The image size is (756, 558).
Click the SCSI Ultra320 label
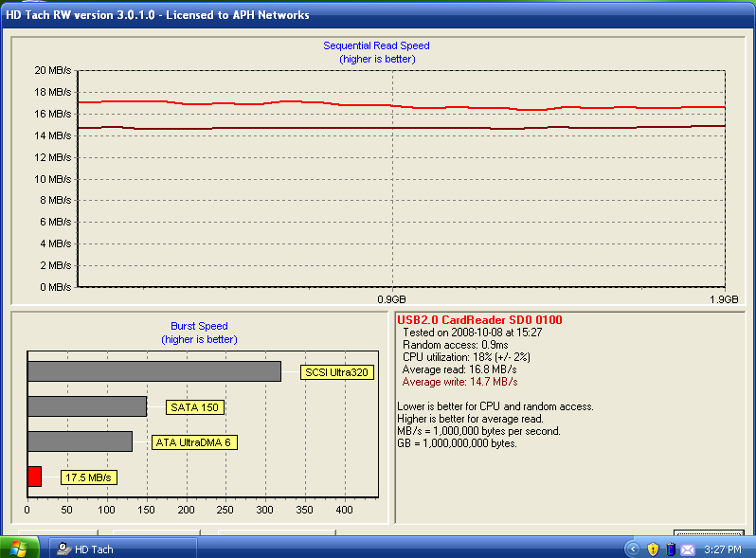click(x=336, y=372)
